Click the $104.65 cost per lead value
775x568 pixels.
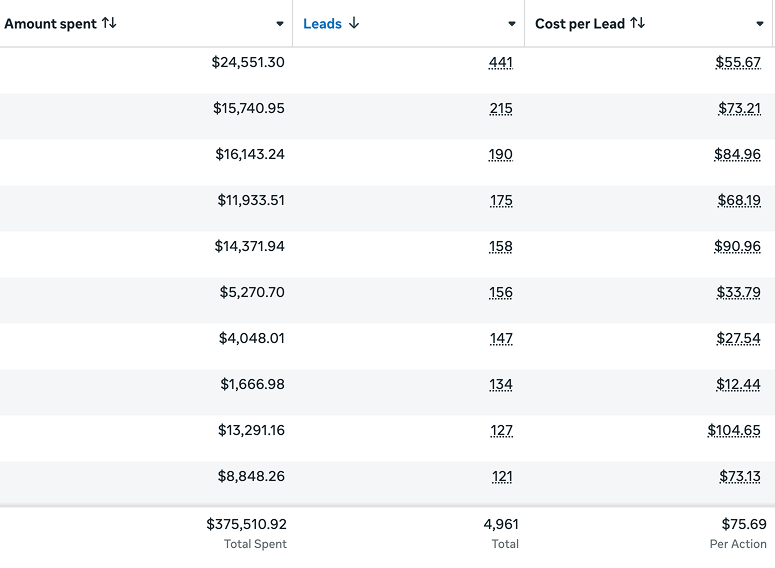pos(734,431)
